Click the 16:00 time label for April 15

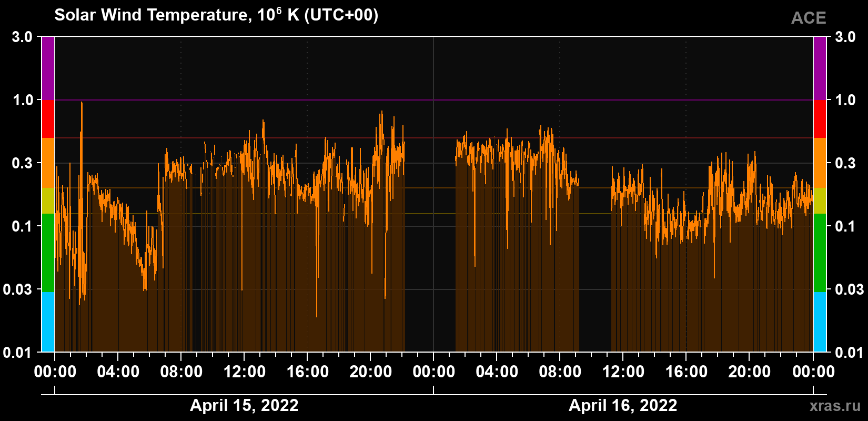pyautogui.click(x=308, y=372)
